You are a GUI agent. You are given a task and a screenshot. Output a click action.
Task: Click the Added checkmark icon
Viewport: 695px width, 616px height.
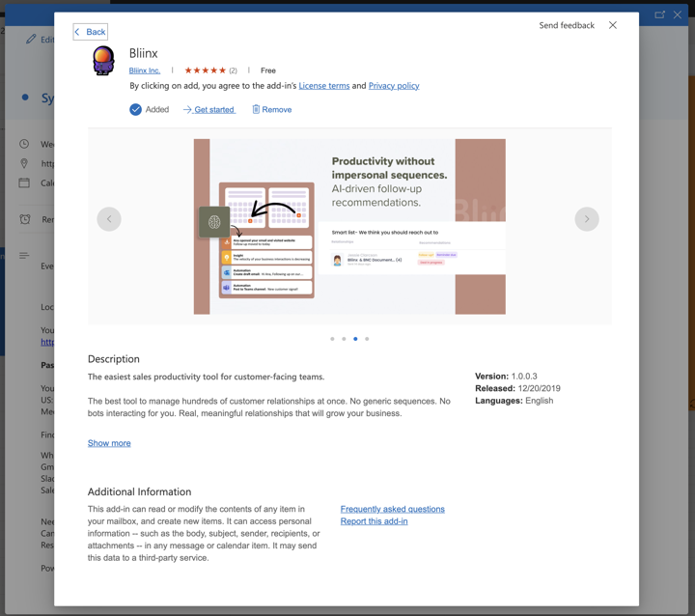click(136, 109)
